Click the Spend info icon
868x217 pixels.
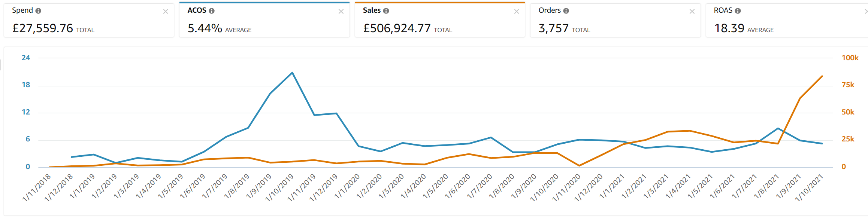[x=38, y=11]
